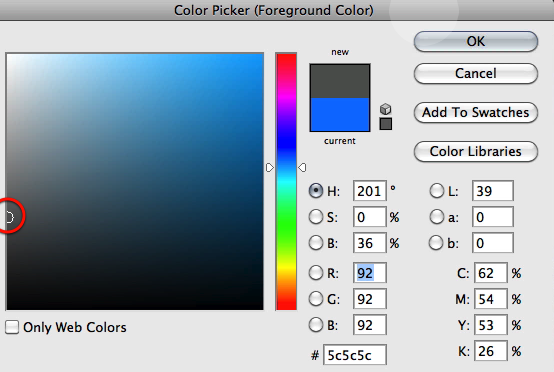Screen dimensions: 554x372
Task: Click the dark gray new color swatch
Action: [x=340, y=81]
